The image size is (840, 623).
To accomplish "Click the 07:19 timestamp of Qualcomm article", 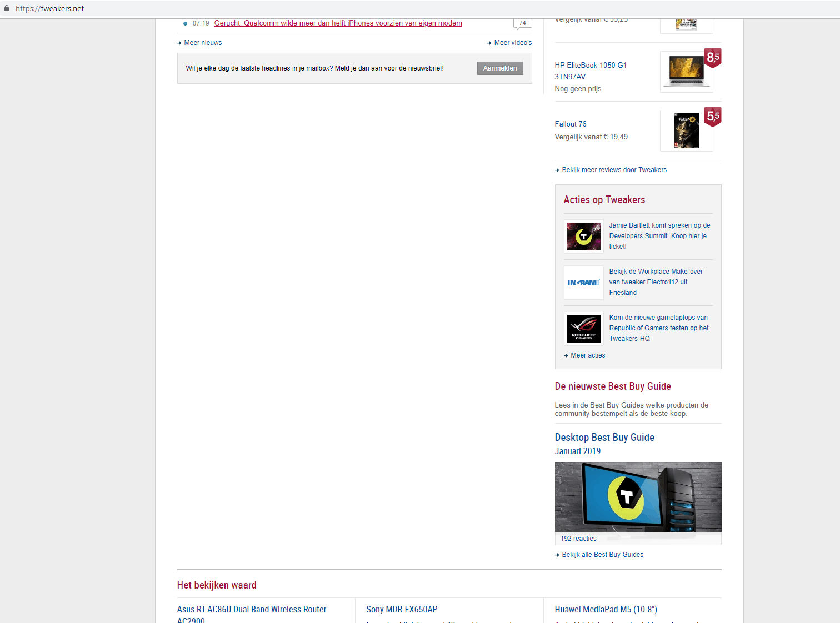I will 201,23.
